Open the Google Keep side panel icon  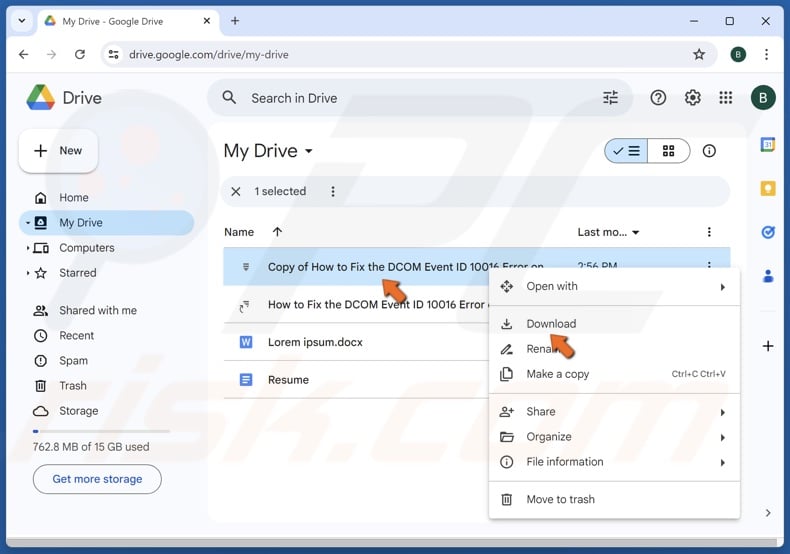(767, 188)
